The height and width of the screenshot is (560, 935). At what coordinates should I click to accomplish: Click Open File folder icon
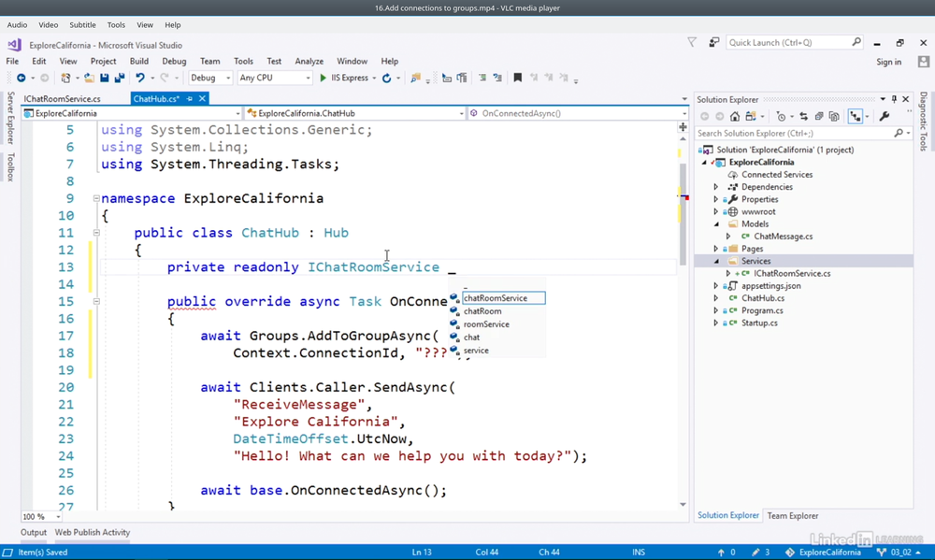(x=89, y=79)
